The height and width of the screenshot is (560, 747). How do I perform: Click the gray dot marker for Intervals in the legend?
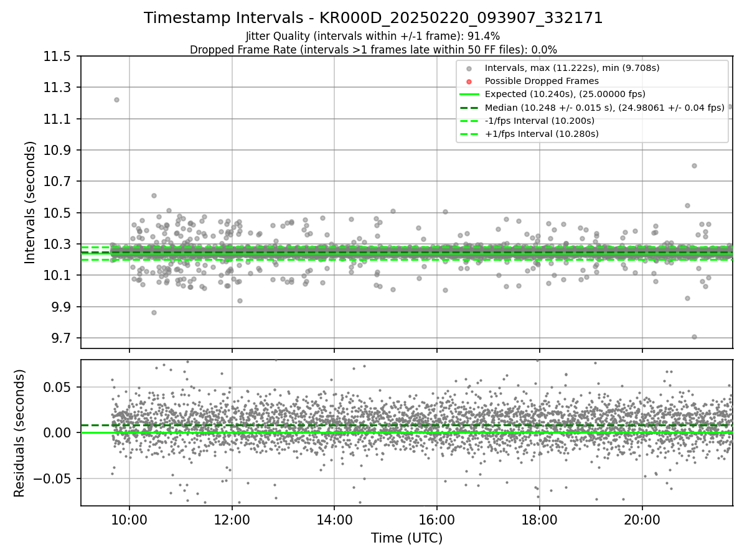pyautogui.click(x=469, y=68)
